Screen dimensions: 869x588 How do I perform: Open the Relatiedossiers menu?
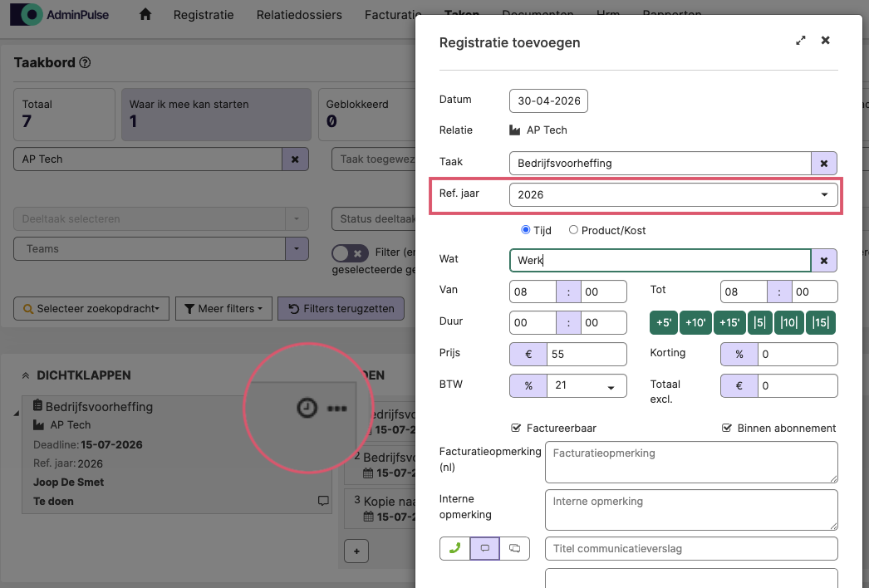click(x=299, y=15)
